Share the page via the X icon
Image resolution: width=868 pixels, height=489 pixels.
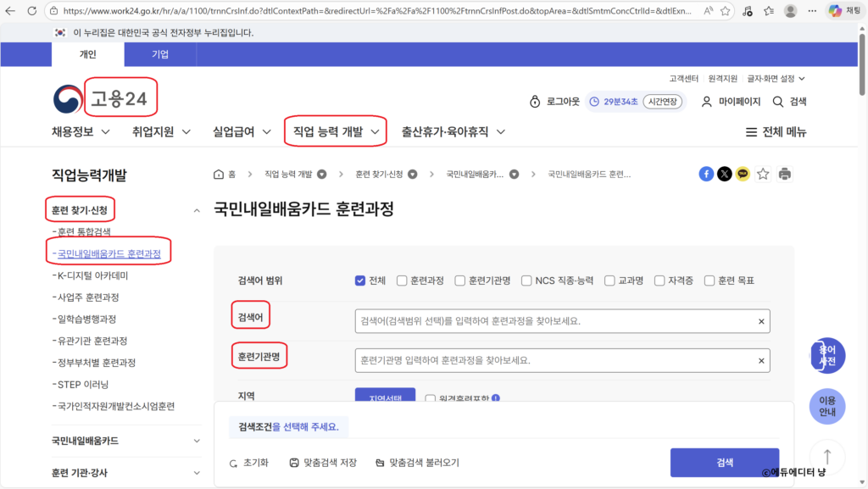pyautogui.click(x=724, y=174)
